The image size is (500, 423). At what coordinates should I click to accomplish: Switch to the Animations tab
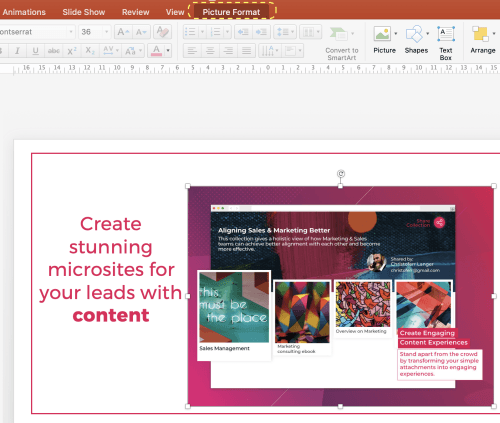[24, 12]
